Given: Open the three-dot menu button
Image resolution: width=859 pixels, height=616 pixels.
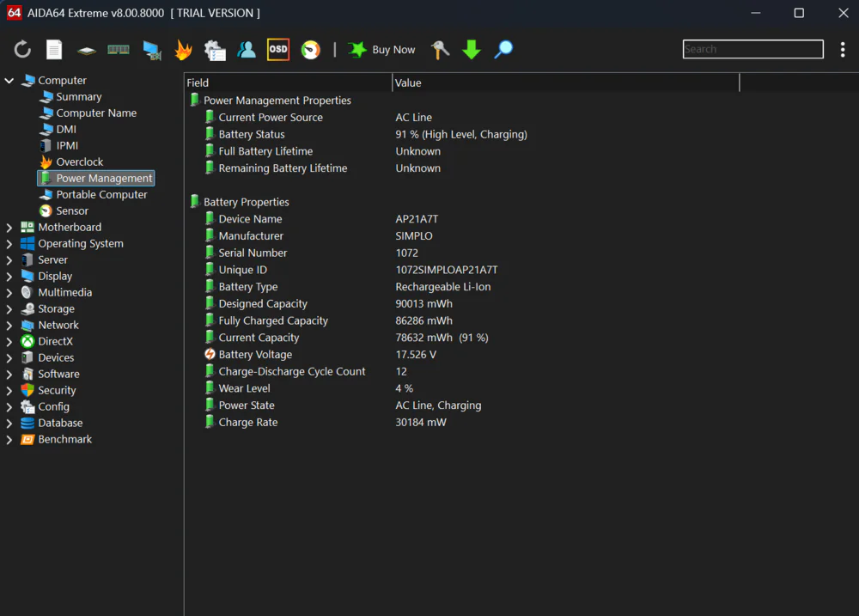Looking at the screenshot, I should point(843,50).
